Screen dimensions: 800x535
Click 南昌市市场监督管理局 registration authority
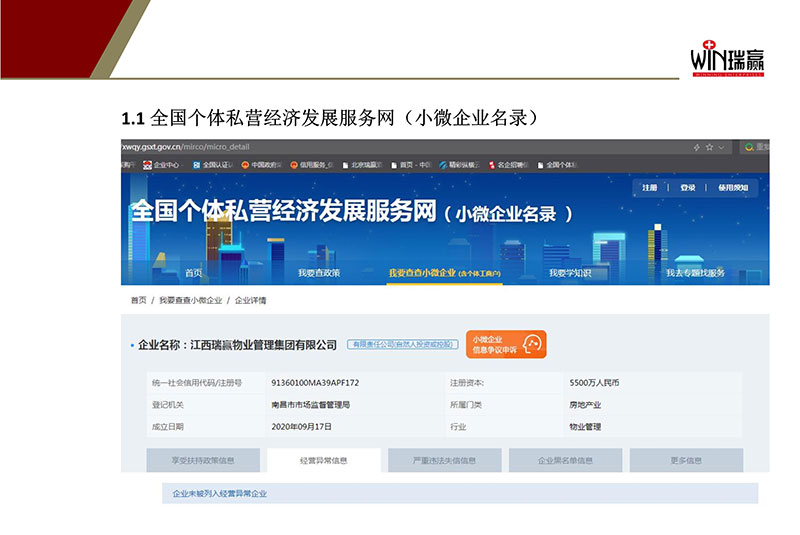pos(311,404)
